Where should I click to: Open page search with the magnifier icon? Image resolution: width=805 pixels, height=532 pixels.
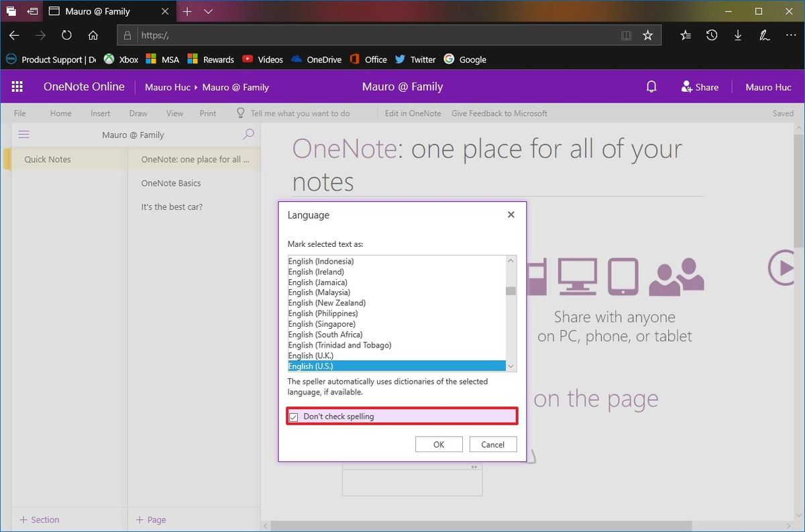pyautogui.click(x=248, y=134)
